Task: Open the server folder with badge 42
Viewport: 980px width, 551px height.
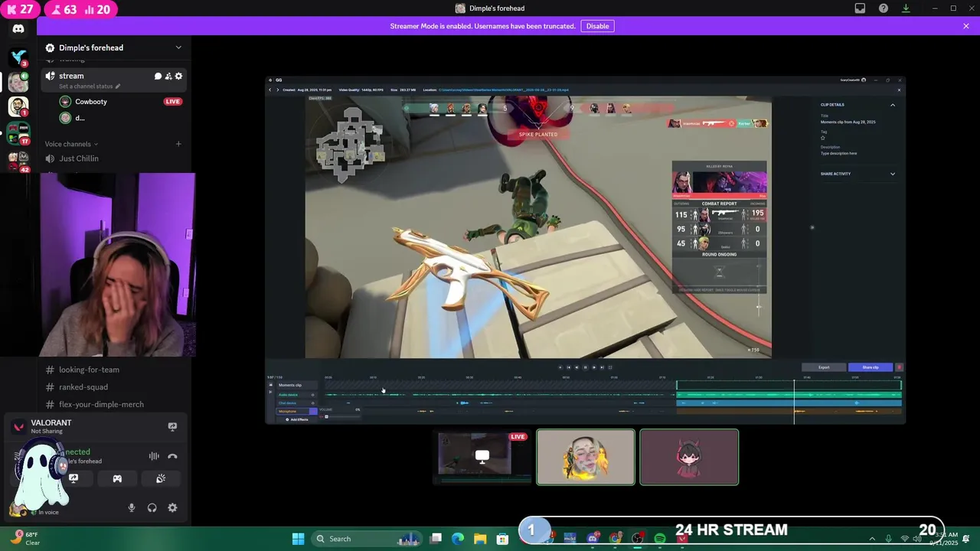Action: (x=18, y=160)
